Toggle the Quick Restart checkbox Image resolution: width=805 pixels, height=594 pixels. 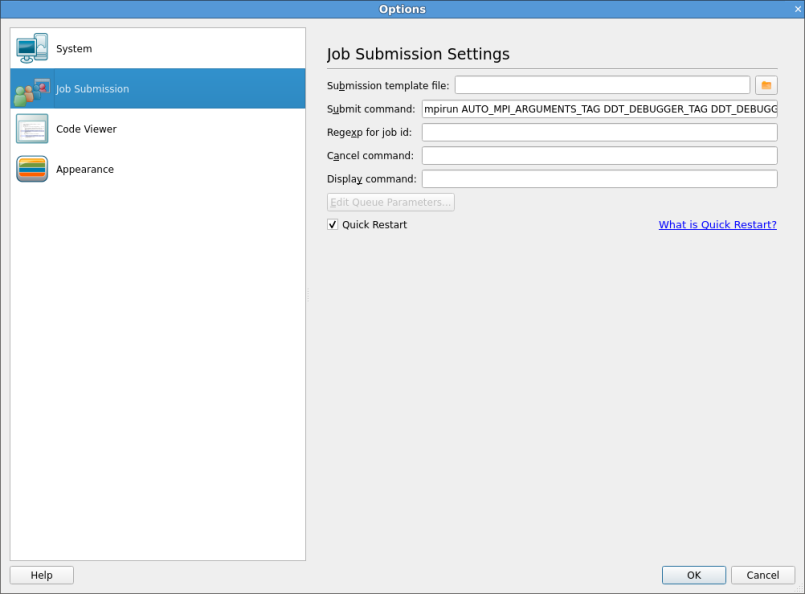333,225
